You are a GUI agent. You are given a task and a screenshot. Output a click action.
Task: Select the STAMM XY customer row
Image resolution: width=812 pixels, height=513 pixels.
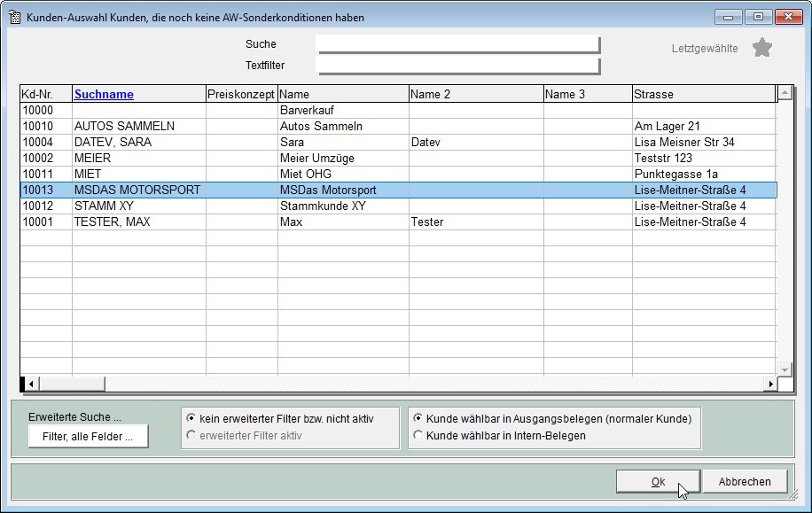[398, 206]
